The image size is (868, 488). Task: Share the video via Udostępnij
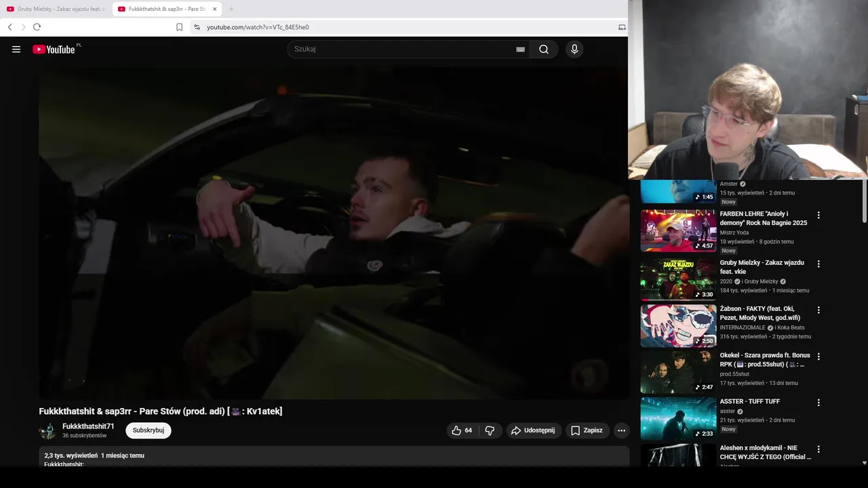click(x=534, y=430)
